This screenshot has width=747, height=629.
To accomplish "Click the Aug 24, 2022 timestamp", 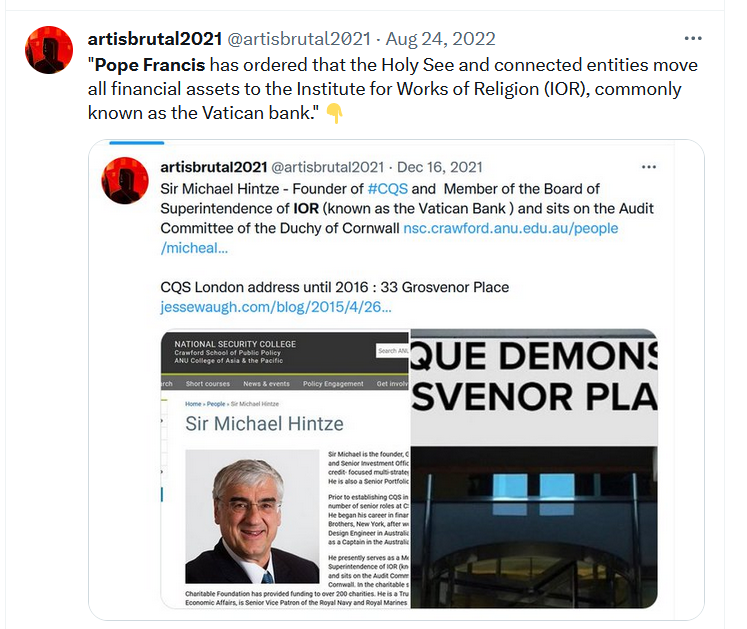I will coord(441,39).
